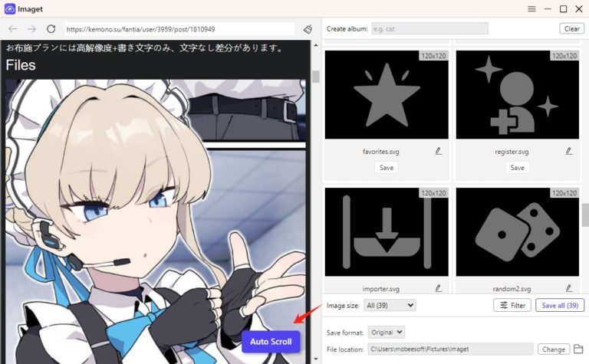Click the edit pencil for favorites.svg
This screenshot has height=364, width=589.
coord(439,152)
